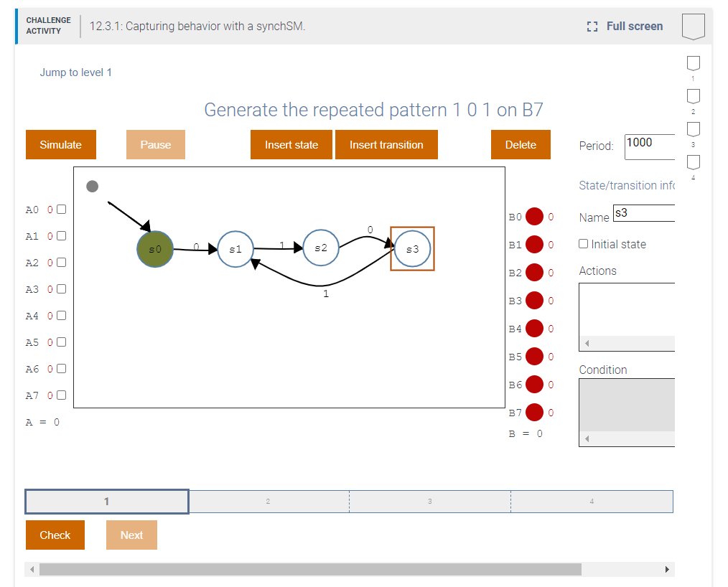Click the Insert transition button
Viewport: 728px width, 587px height.
point(386,145)
